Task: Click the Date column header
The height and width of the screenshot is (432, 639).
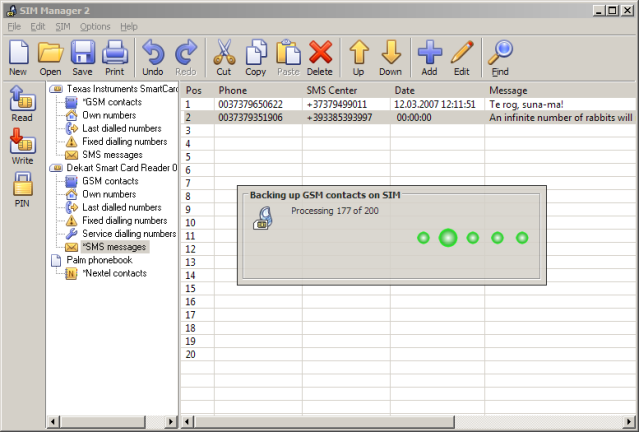Action: [438, 90]
